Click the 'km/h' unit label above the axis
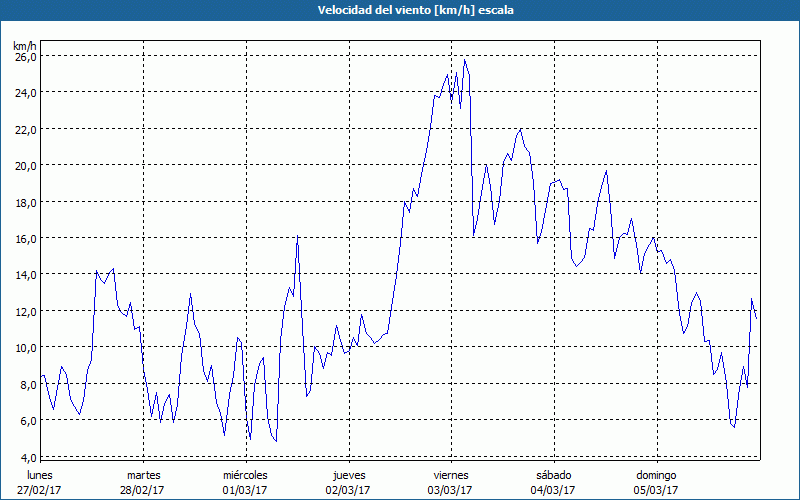Viewport: 800px width, 500px height. pos(25,46)
